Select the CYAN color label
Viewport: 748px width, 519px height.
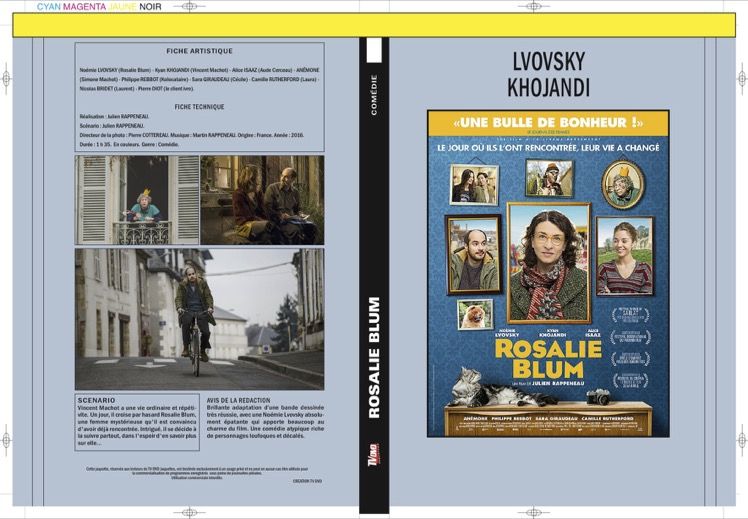click(x=49, y=7)
